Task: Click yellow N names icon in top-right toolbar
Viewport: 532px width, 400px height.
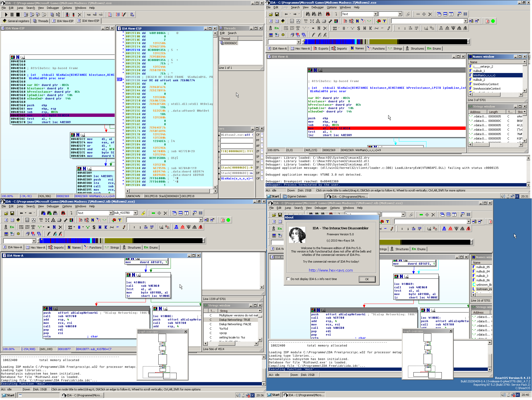Action: 357,21
